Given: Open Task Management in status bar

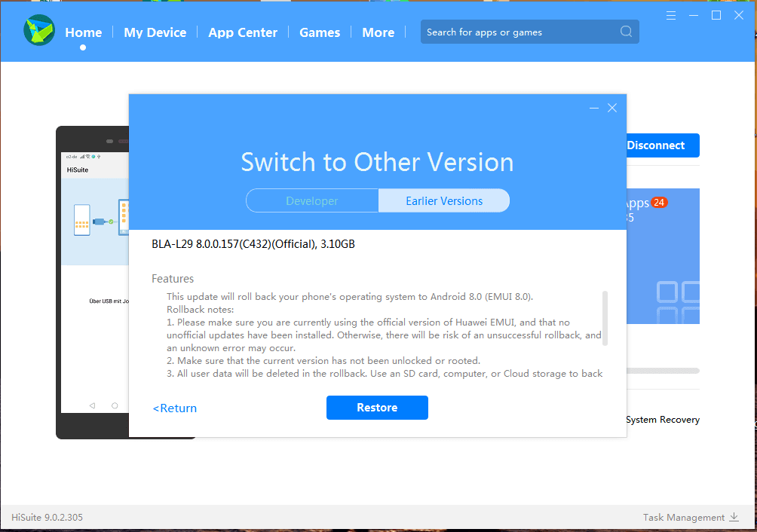Looking at the screenshot, I should (684, 517).
